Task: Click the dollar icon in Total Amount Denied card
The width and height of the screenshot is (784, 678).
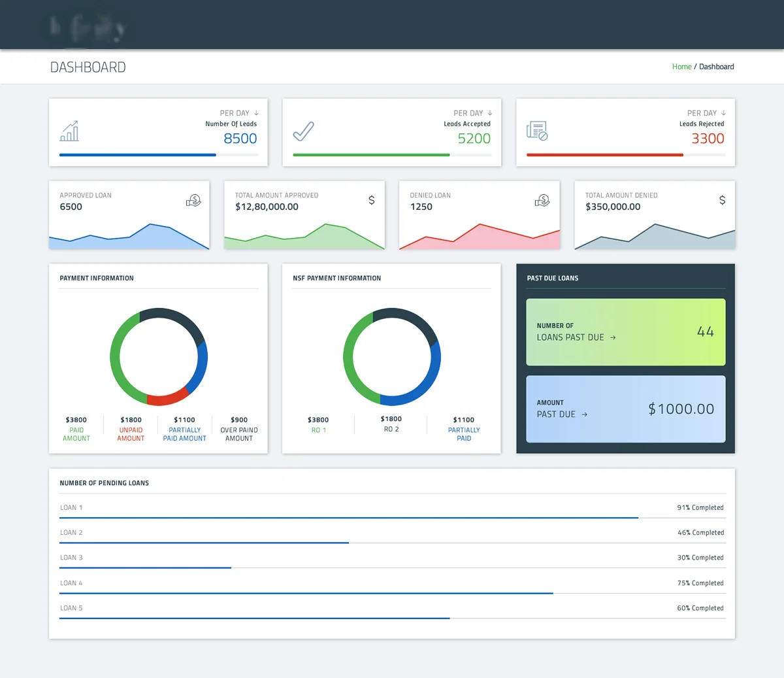Action: (x=722, y=200)
